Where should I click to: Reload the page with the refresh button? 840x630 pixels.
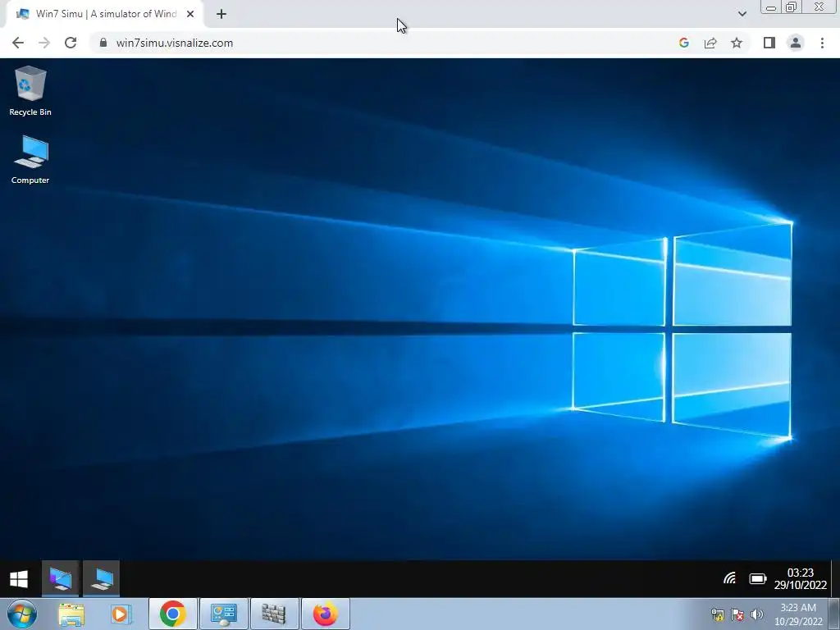(x=71, y=43)
